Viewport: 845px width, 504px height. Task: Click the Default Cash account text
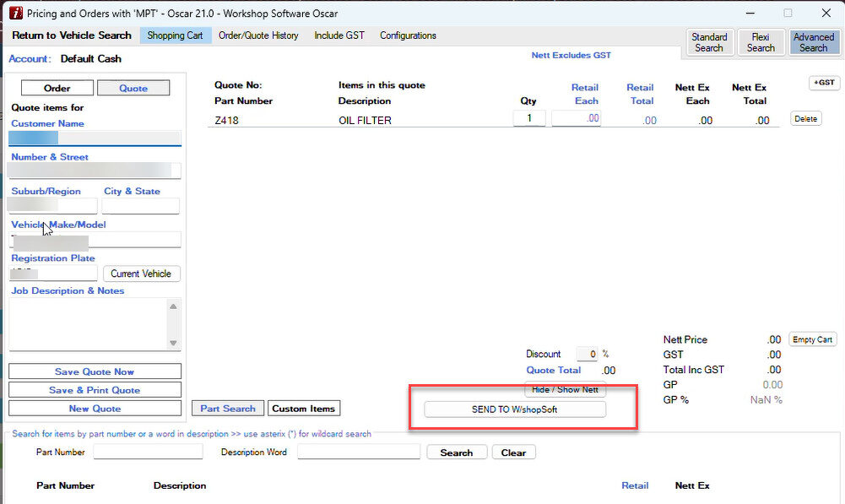(x=90, y=59)
